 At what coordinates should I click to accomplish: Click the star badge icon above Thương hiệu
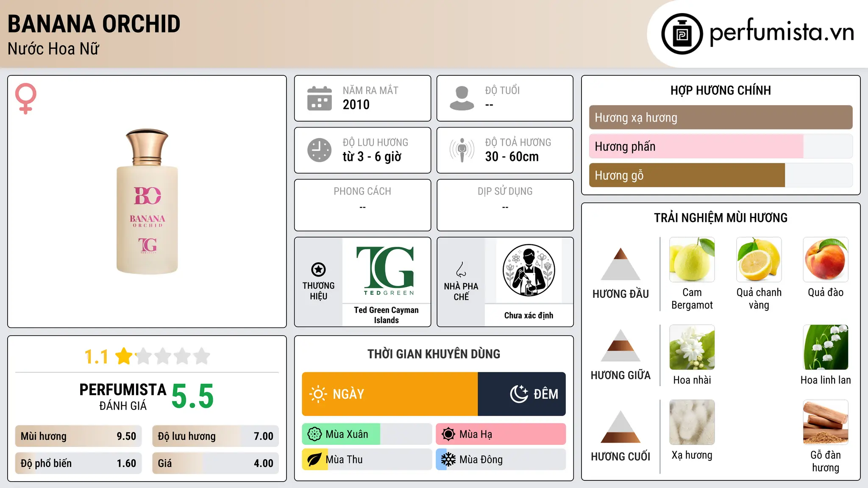click(x=318, y=269)
